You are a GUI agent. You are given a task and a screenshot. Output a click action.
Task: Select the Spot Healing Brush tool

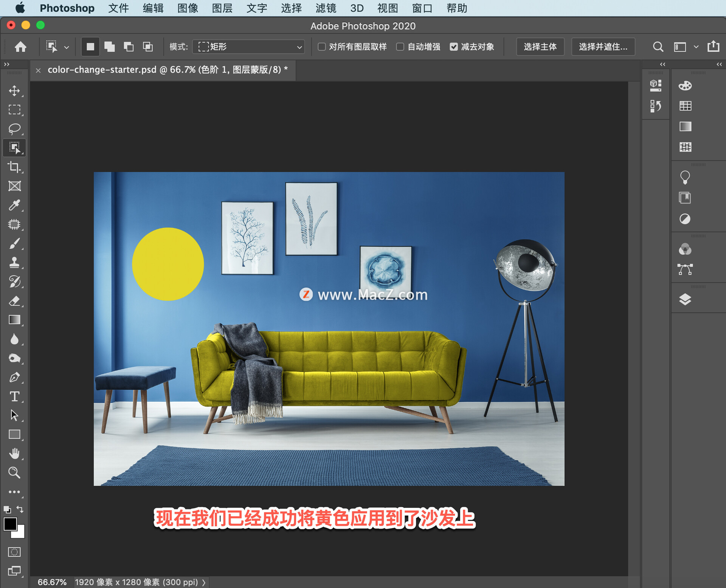14,224
